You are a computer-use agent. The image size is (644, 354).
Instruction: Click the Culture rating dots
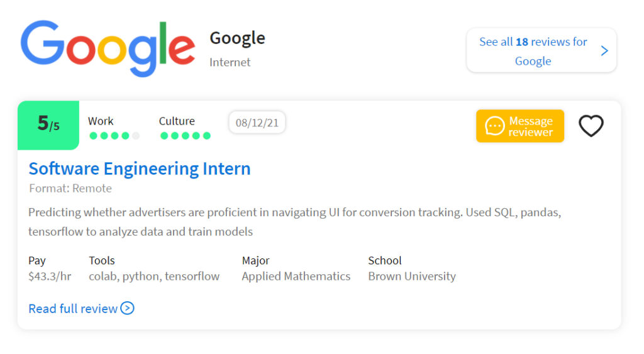tap(186, 136)
